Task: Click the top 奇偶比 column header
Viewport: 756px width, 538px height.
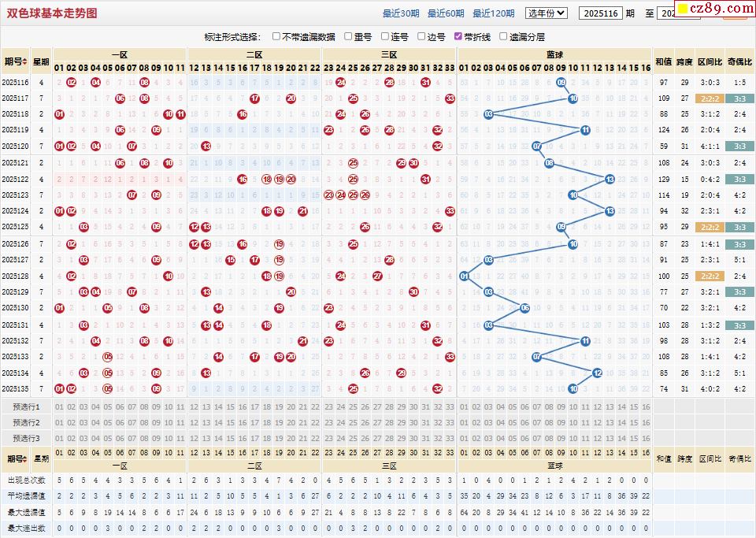Action: coord(739,61)
